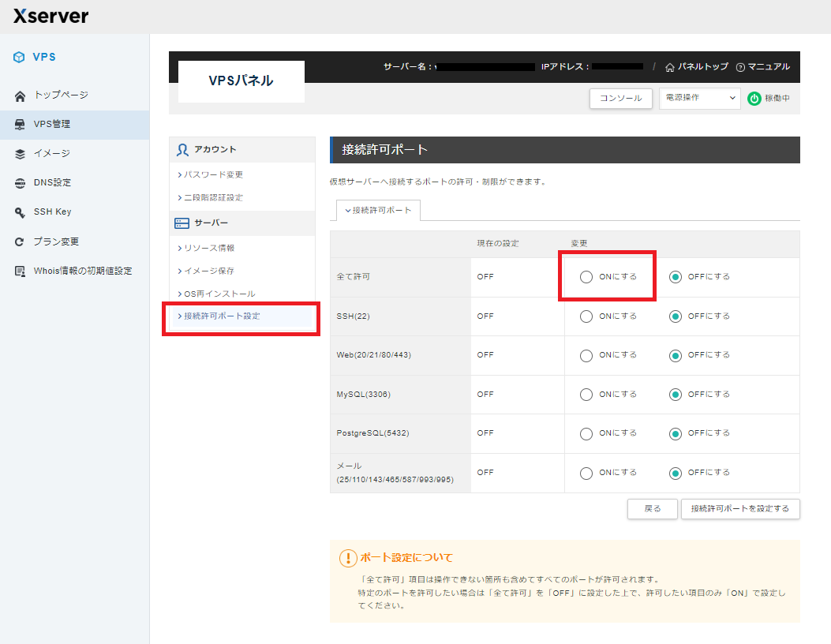
Task: Click the プラン変更 refresh icon
Action: click(21, 241)
